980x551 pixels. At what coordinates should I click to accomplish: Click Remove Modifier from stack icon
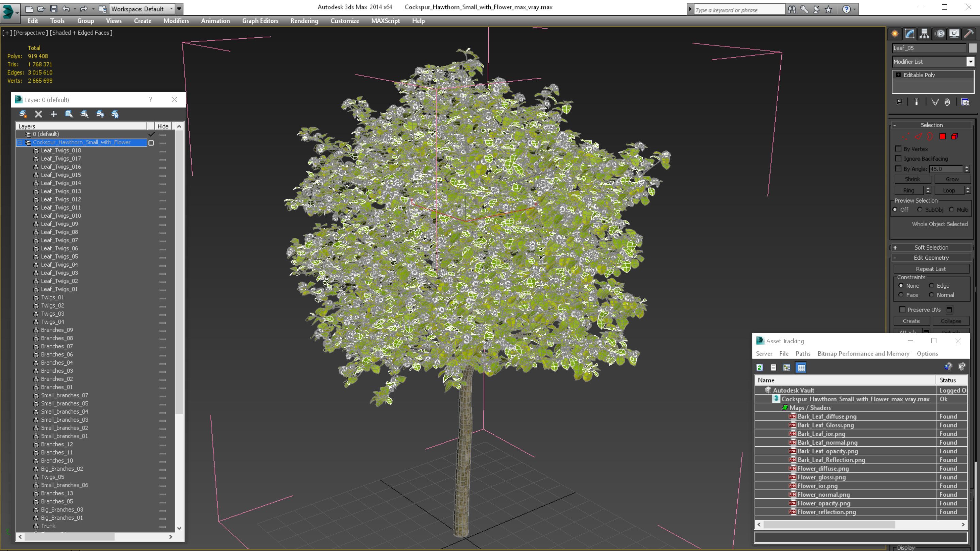947,102
